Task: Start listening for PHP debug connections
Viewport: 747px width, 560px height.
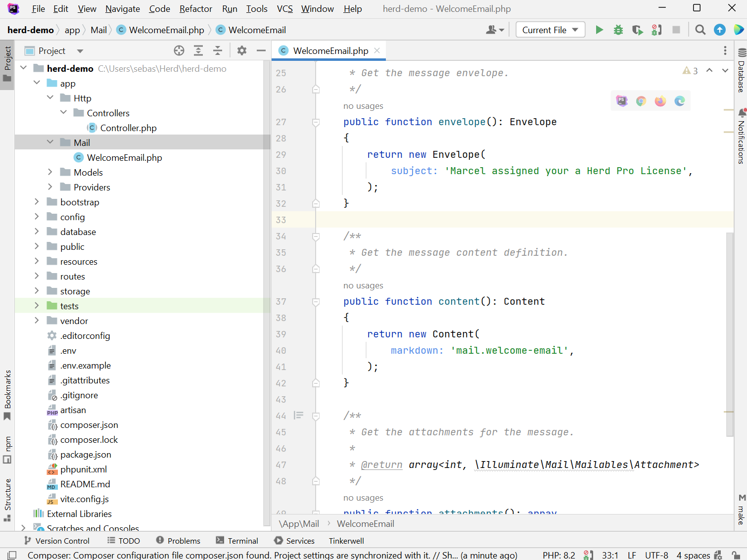Action: [656, 30]
